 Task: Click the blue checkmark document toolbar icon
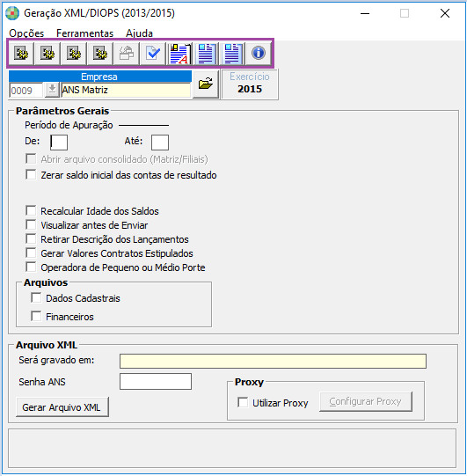click(153, 54)
